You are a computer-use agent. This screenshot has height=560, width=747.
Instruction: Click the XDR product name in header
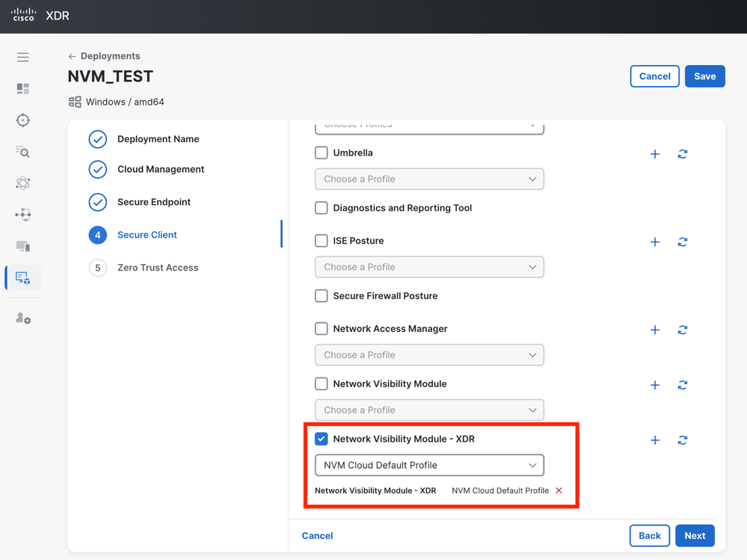(x=58, y=16)
